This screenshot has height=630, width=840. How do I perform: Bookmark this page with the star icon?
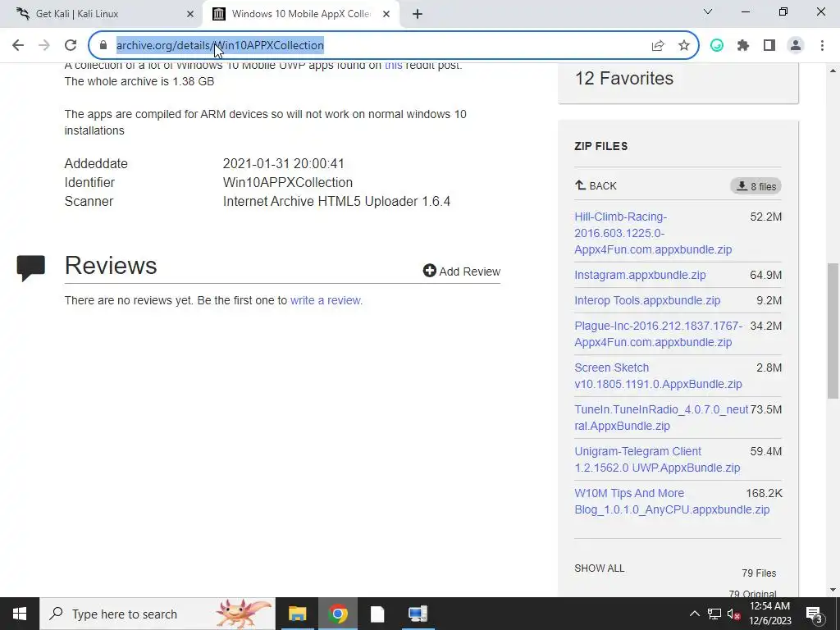coord(684,46)
